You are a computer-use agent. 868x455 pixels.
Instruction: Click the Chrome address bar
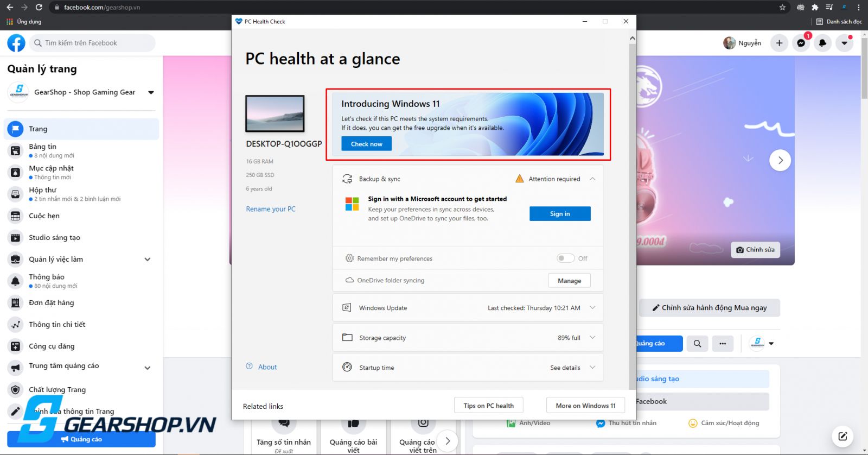[412, 7]
